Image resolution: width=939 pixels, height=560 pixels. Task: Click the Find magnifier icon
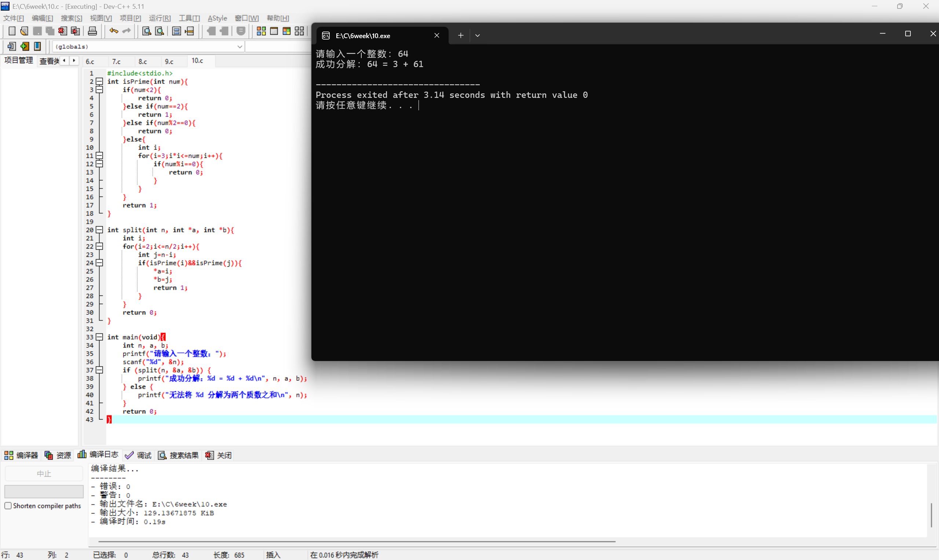146,31
